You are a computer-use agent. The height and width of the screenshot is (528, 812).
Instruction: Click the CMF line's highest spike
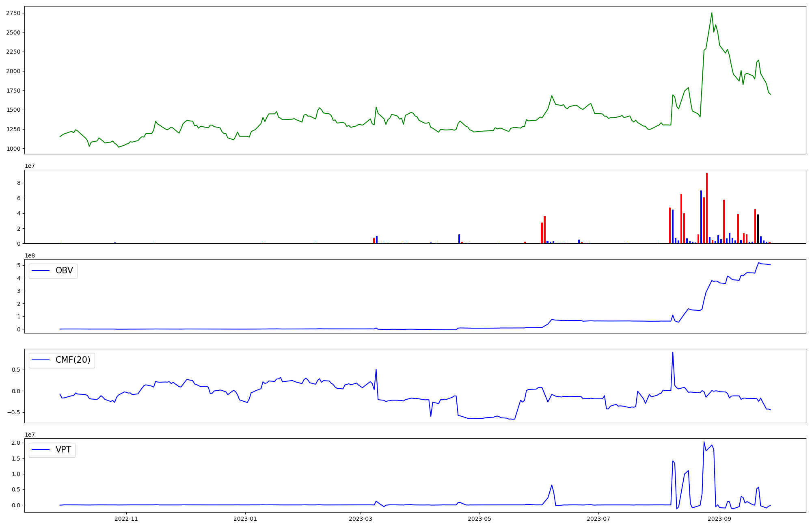coord(672,353)
